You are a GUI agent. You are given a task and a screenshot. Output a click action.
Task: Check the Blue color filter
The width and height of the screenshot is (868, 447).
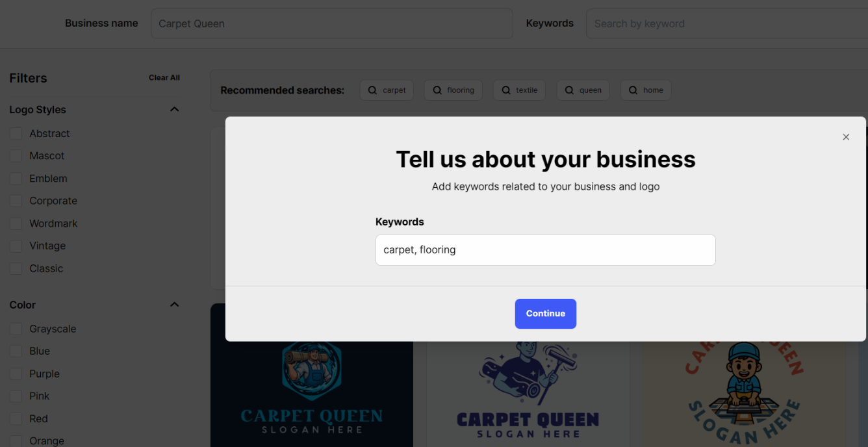[x=16, y=351]
